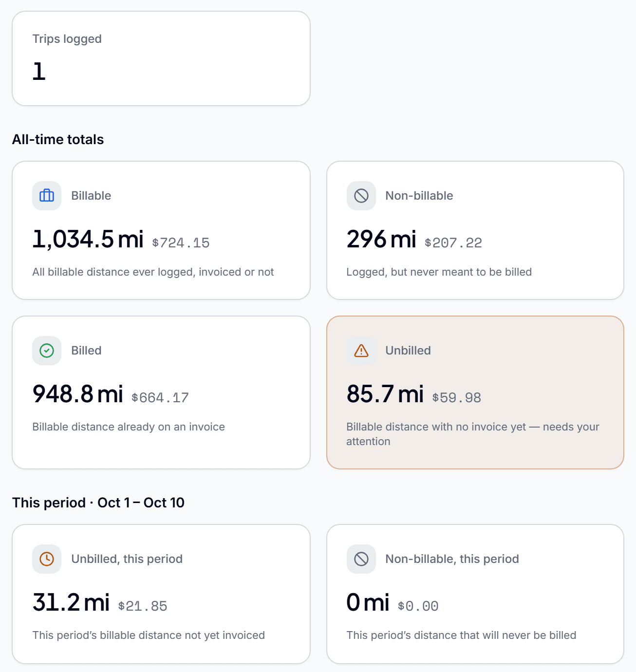Click the Billed green checkmark icon

[47, 351]
